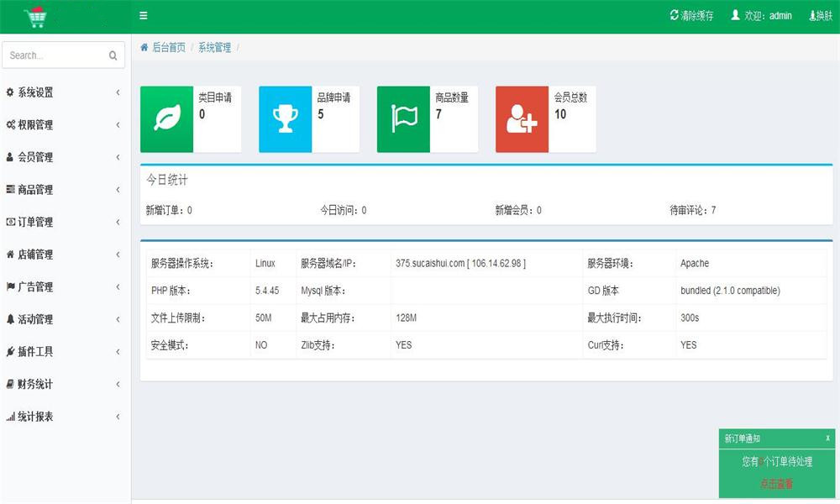Click the book icon beside 财务统计

(9, 384)
